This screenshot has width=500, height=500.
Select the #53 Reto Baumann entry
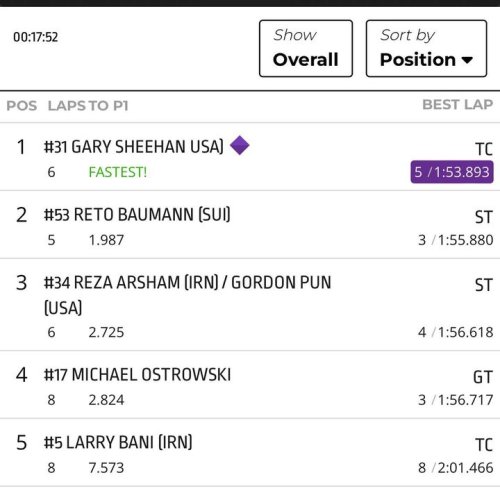coord(250,225)
